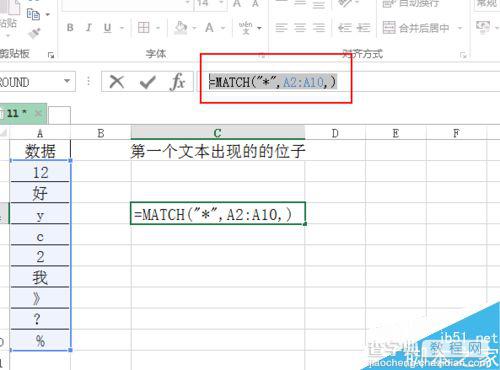Toggle underline formatting
This screenshot has height=370, width=500.
pyautogui.click(x=107, y=28)
